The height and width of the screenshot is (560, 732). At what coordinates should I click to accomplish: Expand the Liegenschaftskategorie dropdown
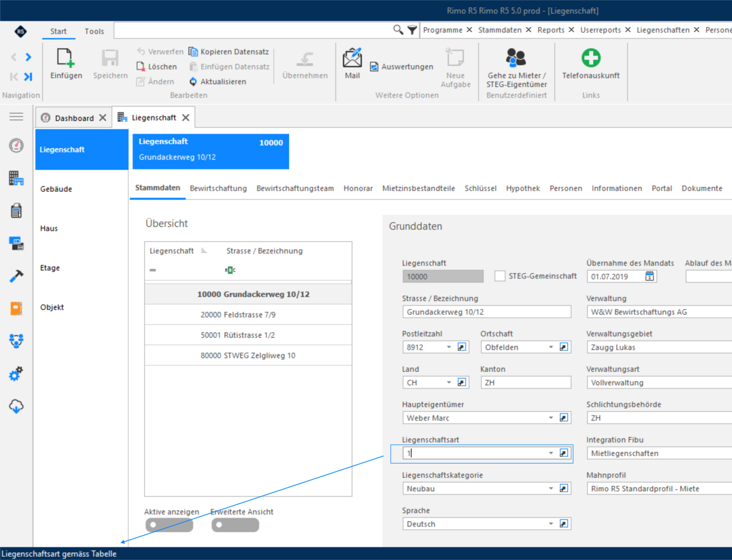[x=551, y=488]
